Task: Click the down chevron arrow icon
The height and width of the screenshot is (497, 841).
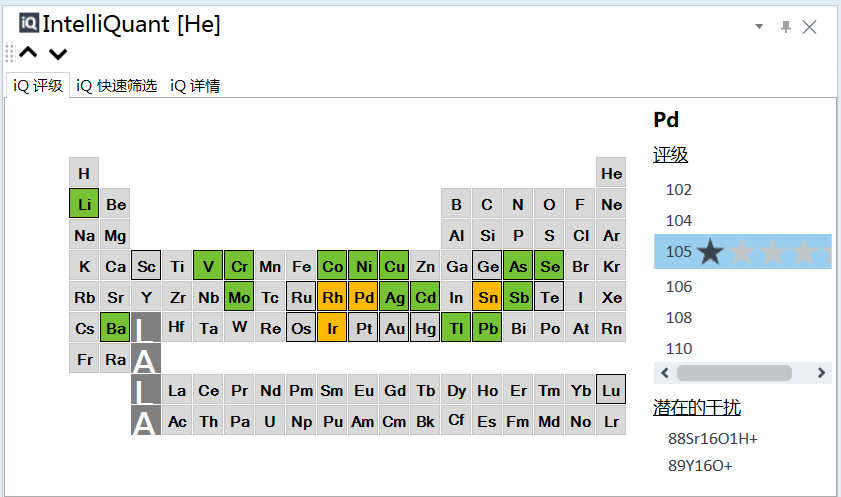Action: [x=58, y=53]
